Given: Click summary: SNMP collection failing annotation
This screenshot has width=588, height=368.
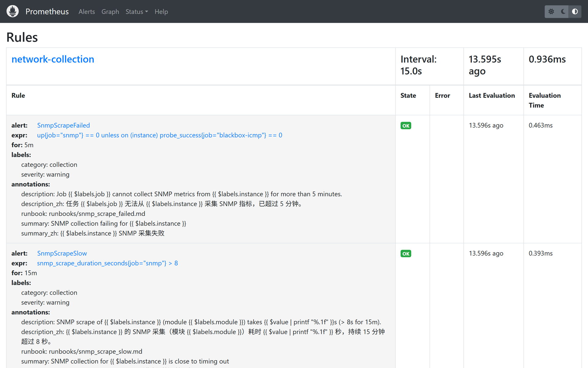Looking at the screenshot, I should 104,223.
